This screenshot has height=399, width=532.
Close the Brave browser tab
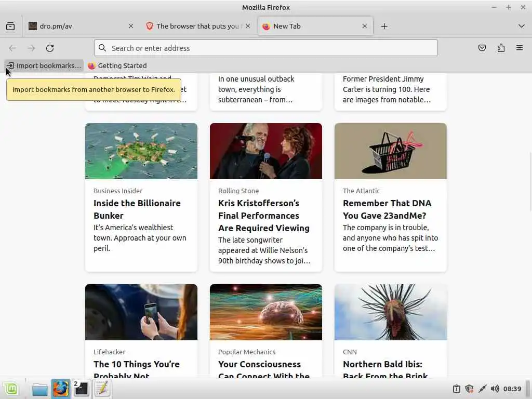pos(248,26)
